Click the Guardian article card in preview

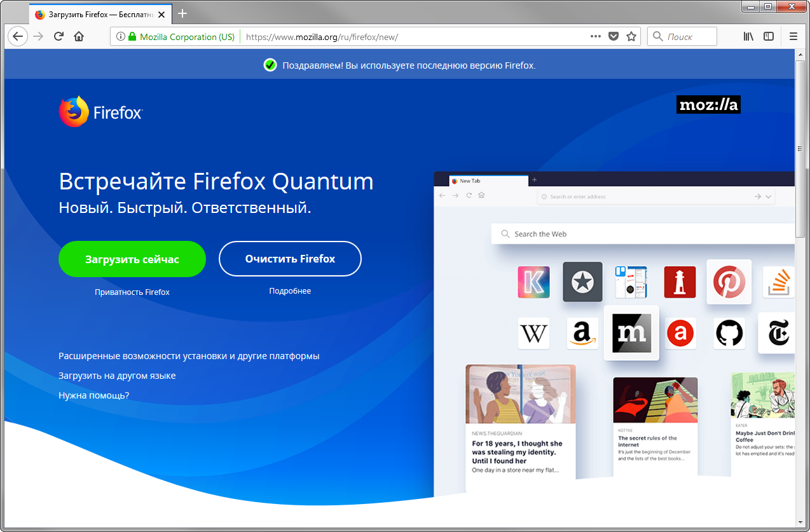(521, 429)
